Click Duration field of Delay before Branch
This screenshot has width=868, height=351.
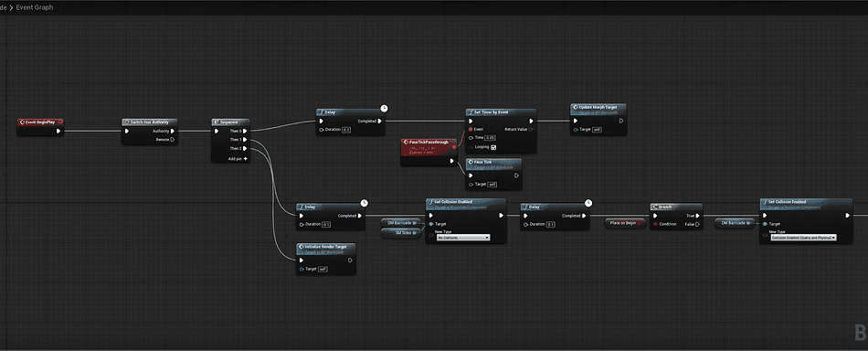(550, 225)
